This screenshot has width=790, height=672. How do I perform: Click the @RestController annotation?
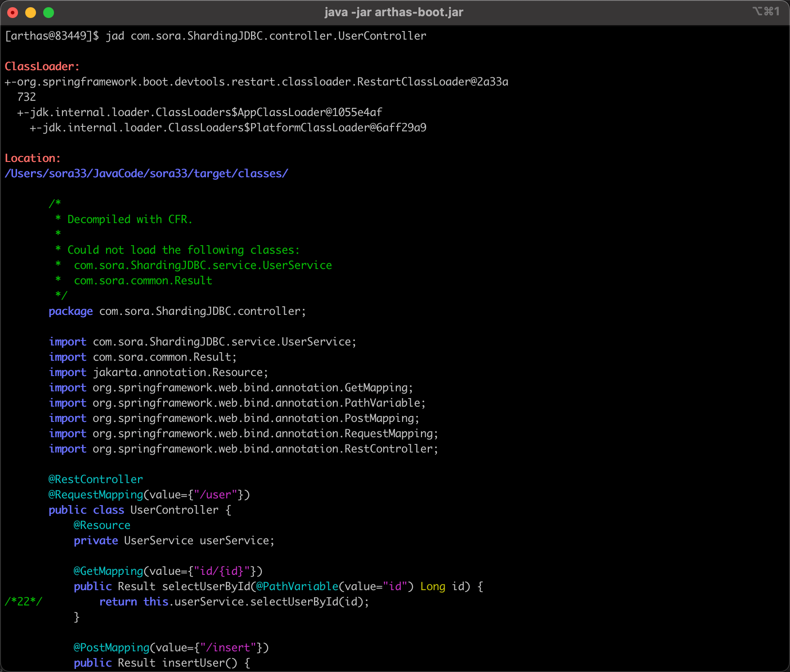pos(95,479)
